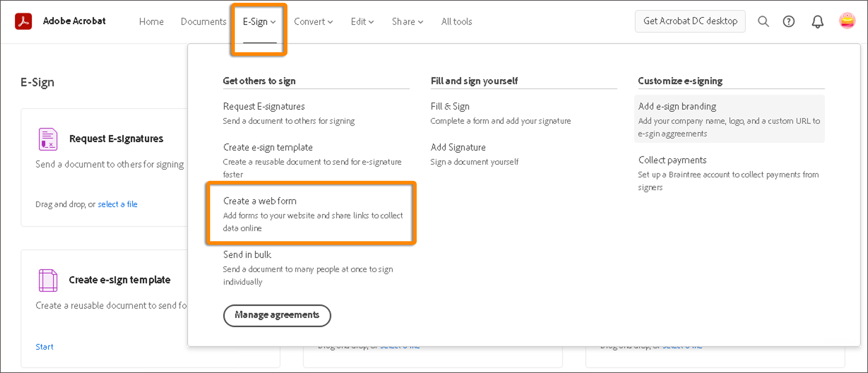This screenshot has height=373, width=868.
Task: Choose Create a web form
Action: (260, 201)
